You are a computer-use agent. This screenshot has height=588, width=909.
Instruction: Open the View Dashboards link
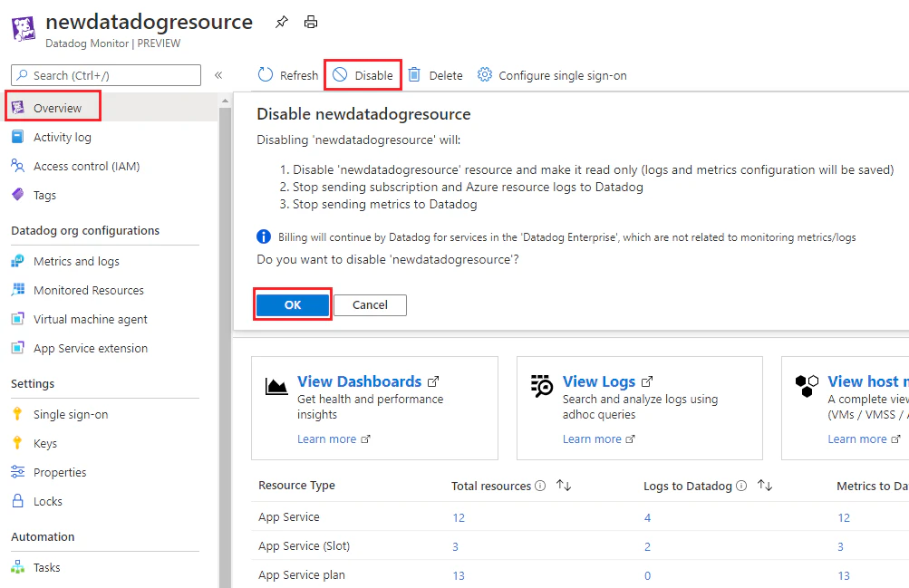coord(360,381)
